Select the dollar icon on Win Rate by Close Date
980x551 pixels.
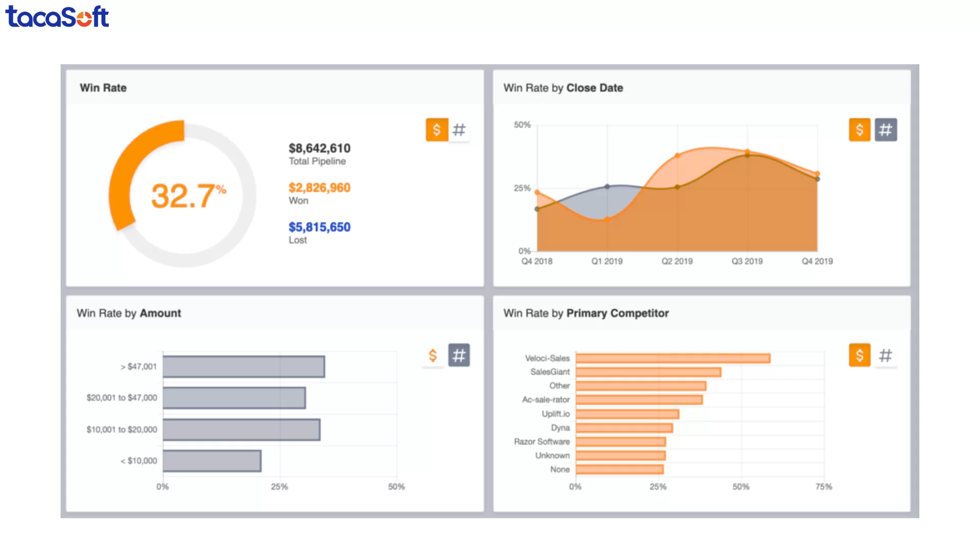860,130
